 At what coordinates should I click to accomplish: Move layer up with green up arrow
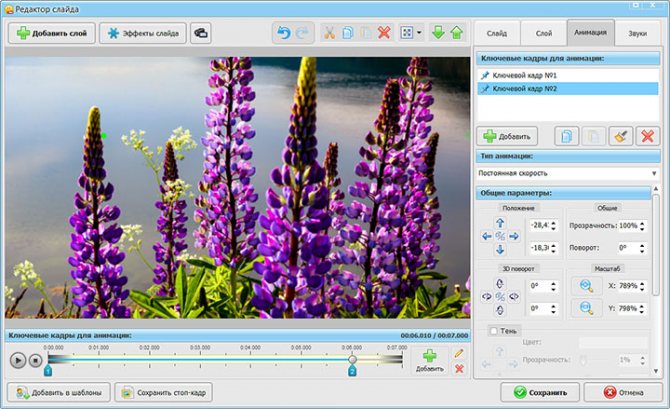457,33
